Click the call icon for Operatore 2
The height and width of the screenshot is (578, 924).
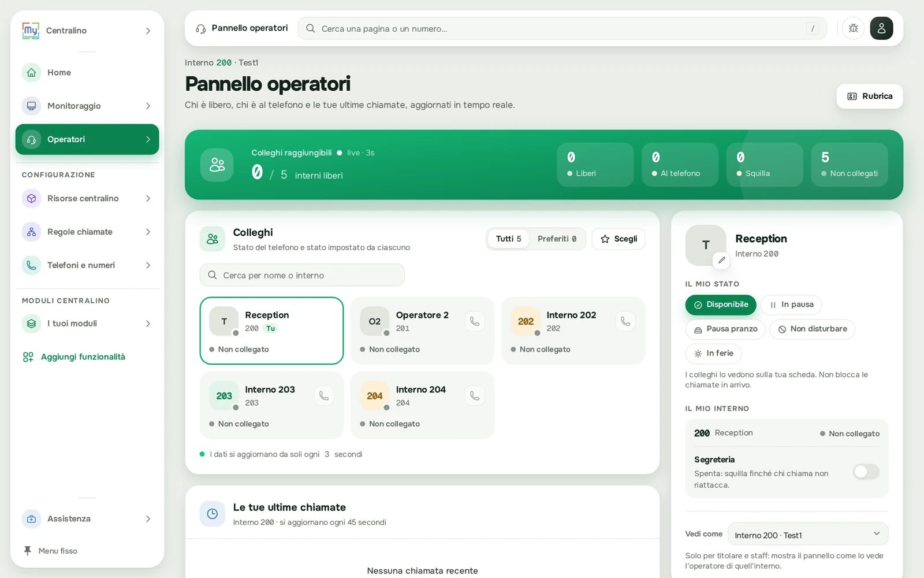(475, 321)
